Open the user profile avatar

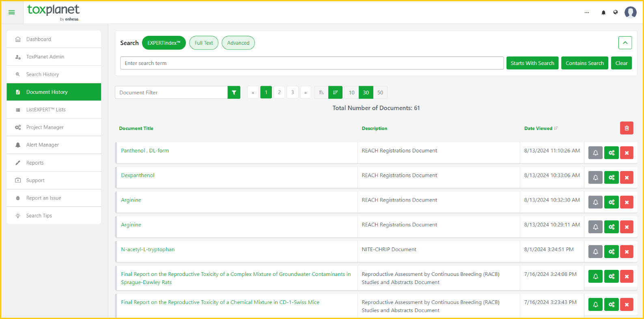pyautogui.click(x=630, y=13)
